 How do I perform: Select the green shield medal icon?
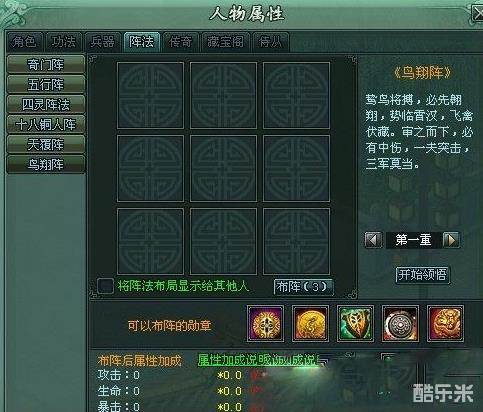coord(355,323)
